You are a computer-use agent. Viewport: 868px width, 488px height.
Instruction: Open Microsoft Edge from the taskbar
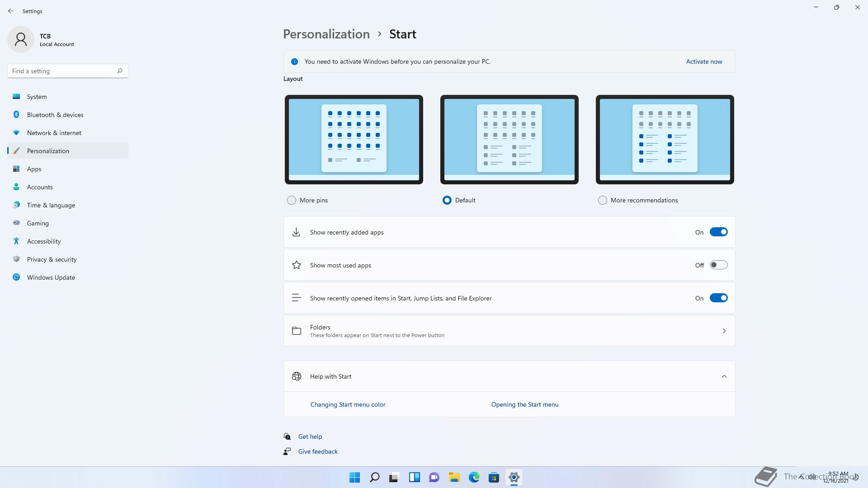click(474, 477)
